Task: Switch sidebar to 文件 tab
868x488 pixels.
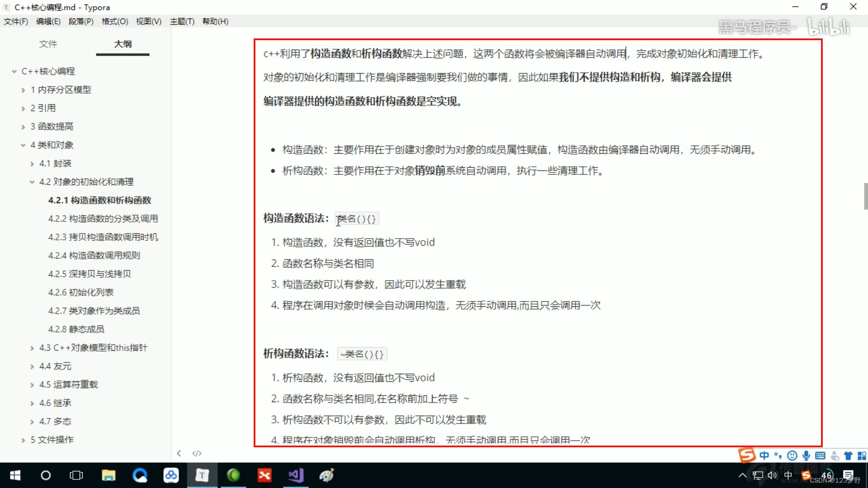Action: [48, 44]
